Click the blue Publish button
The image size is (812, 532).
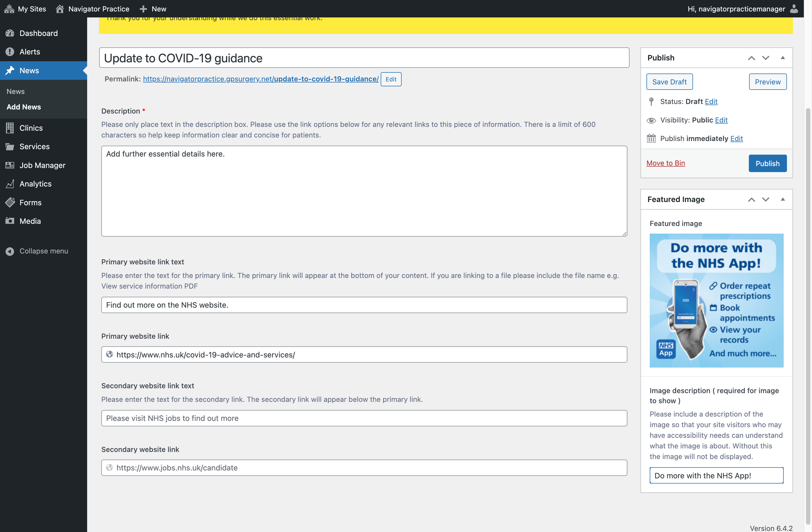(x=768, y=163)
